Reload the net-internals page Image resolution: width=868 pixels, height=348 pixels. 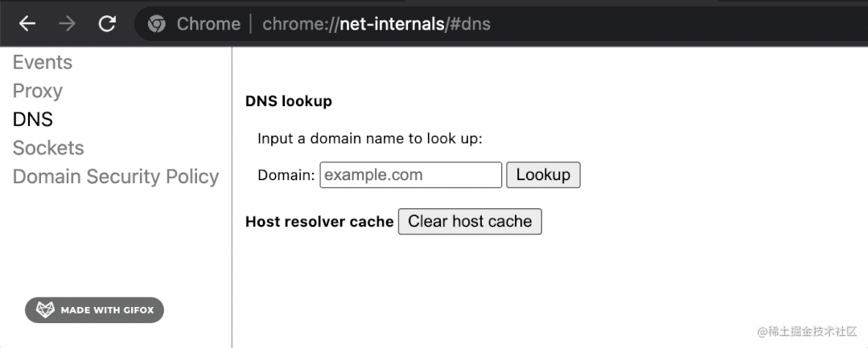click(107, 24)
